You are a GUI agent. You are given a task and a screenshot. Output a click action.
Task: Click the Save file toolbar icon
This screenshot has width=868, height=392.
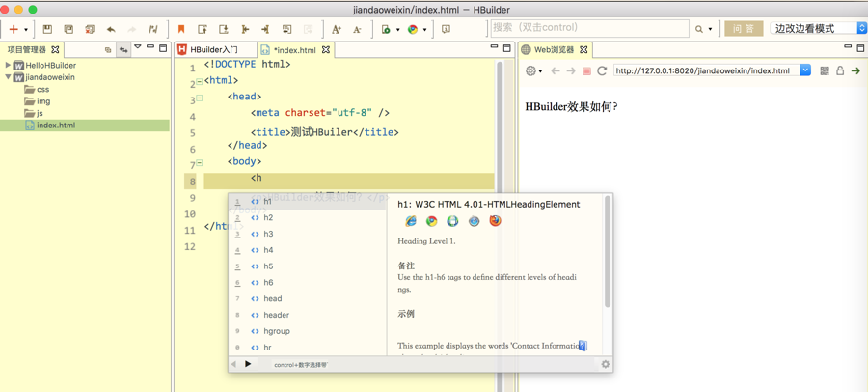pos(47,29)
